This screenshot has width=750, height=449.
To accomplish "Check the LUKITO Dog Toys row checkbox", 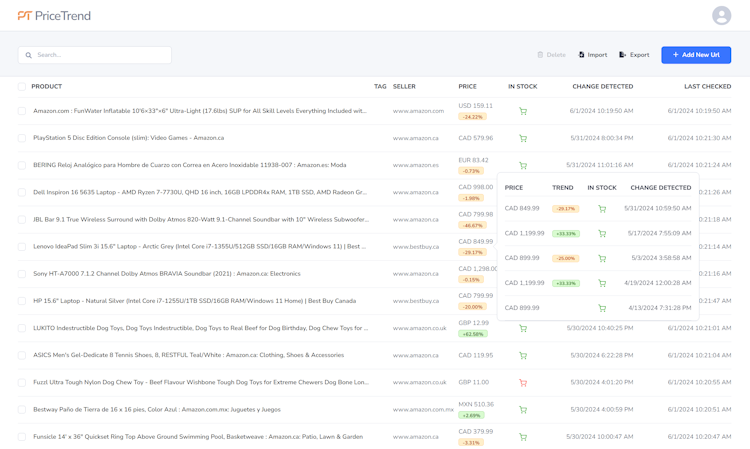I will 22,328.
